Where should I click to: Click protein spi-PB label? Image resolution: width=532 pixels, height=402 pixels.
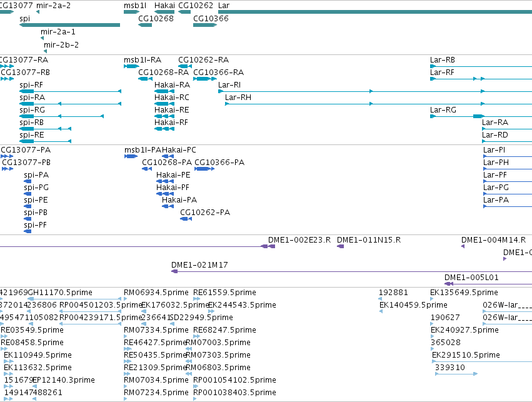click(x=36, y=213)
